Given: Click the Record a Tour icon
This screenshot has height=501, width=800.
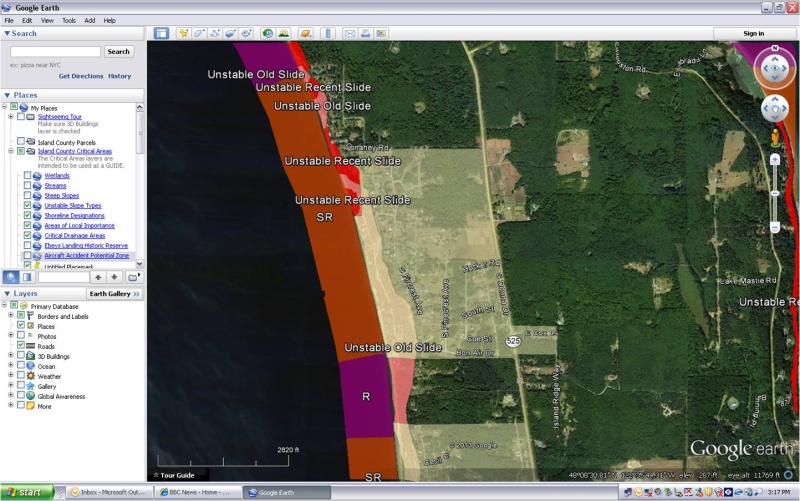Looking at the screenshot, I should [246, 34].
